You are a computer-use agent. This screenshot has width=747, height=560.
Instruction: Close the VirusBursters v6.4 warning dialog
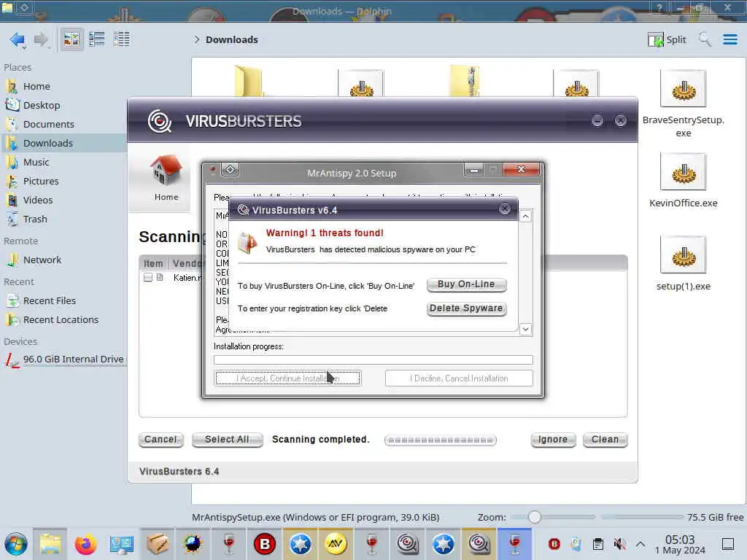tap(505, 209)
